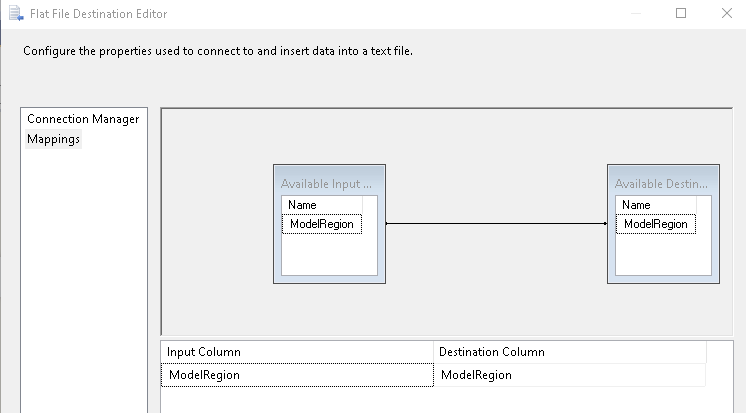Select ModelRegion in Available Destination Columns box
This screenshot has height=413, width=746.
pyautogui.click(x=655, y=225)
